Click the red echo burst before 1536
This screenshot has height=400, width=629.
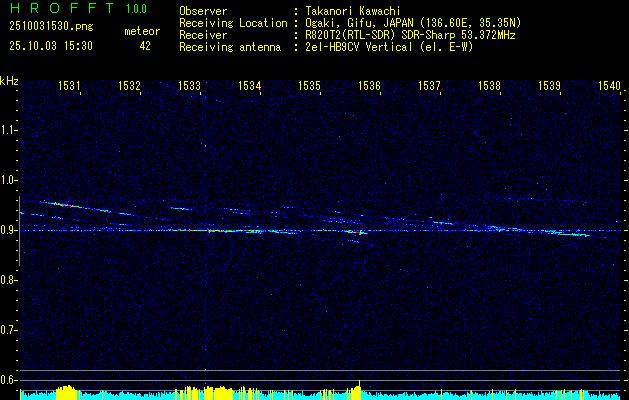(x=356, y=232)
